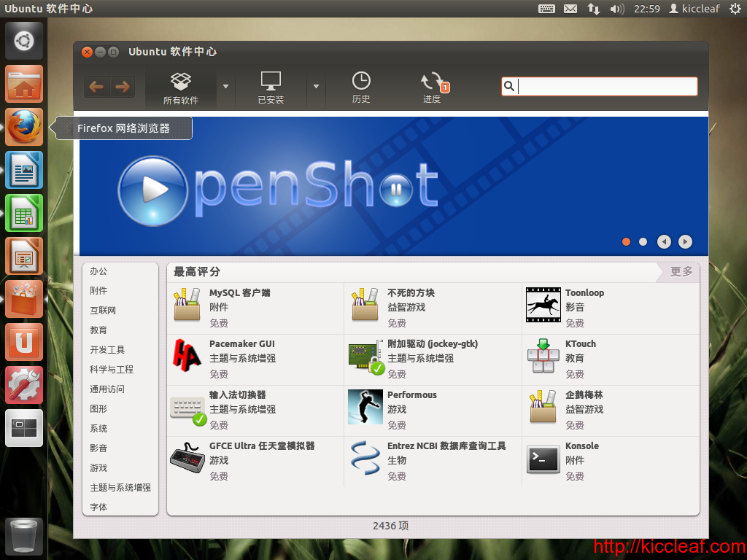Select the first orange banner dot
747x560 pixels.
(626, 242)
